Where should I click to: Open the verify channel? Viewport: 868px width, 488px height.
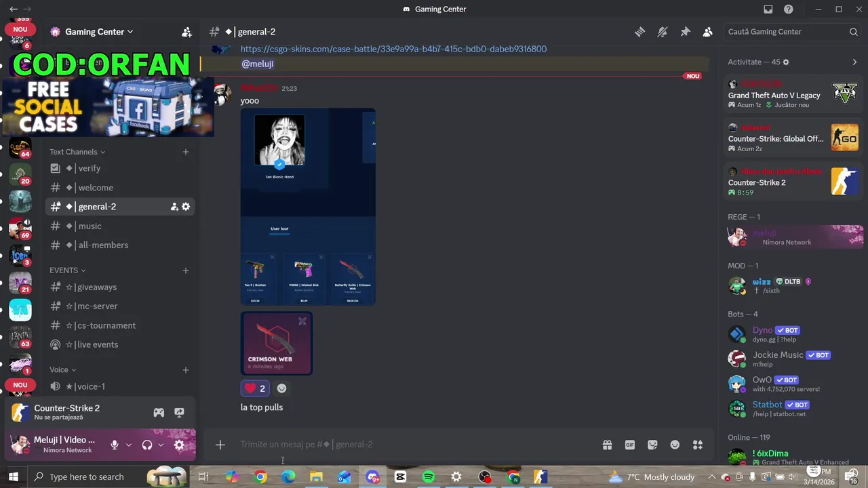point(120,168)
